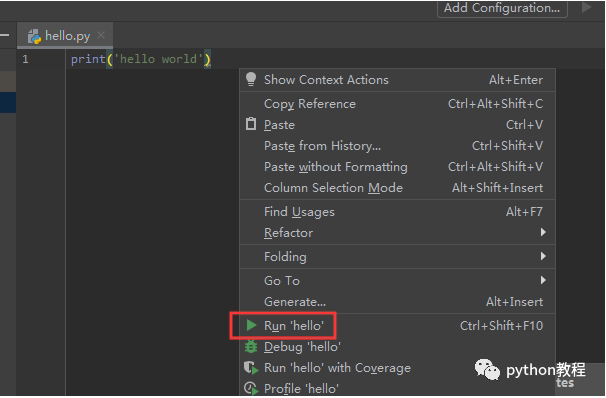Expand the Folding submenu arrow

pyautogui.click(x=543, y=256)
